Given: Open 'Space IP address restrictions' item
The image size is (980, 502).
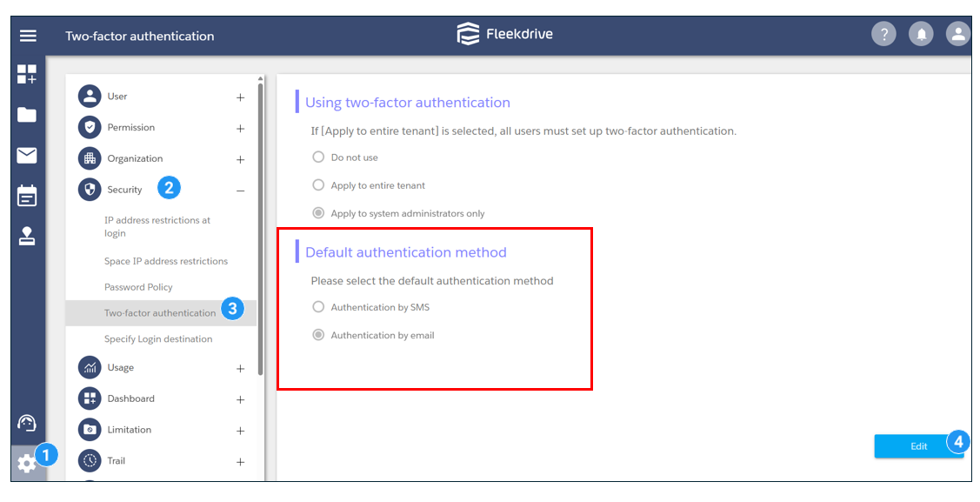Looking at the screenshot, I should pyautogui.click(x=165, y=261).
